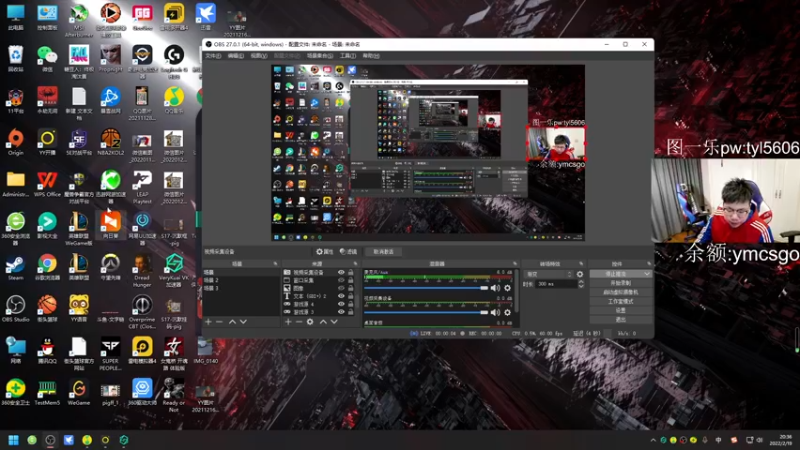Toggle visibility of 显示器 3 source
The image size is (800, 450).
[x=341, y=312]
